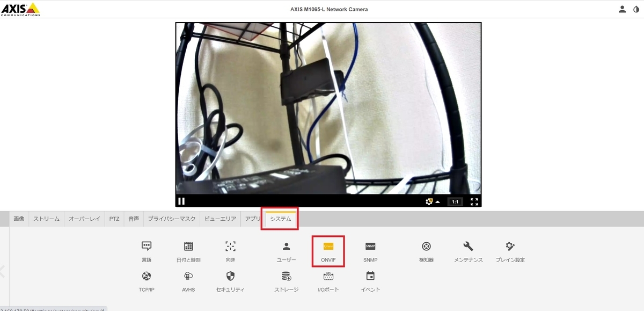Open the セキュリティ security settings
This screenshot has height=311, width=644.
[230, 281]
